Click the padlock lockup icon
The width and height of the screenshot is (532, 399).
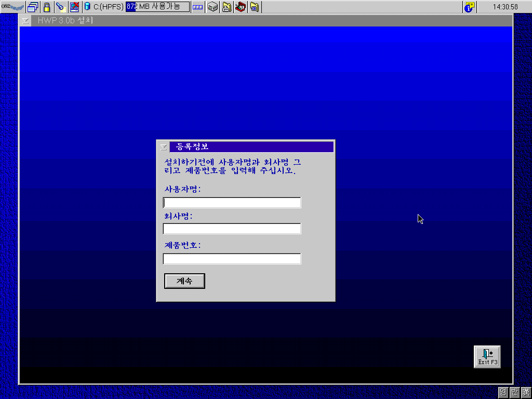click(x=47, y=7)
